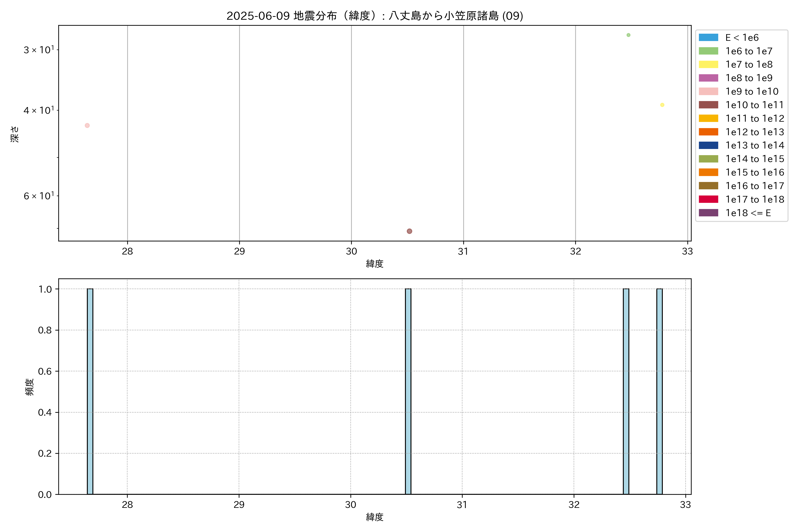Screen dimensions: 798x532
Task: Click the chart title text at top
Action: [x=375, y=16]
